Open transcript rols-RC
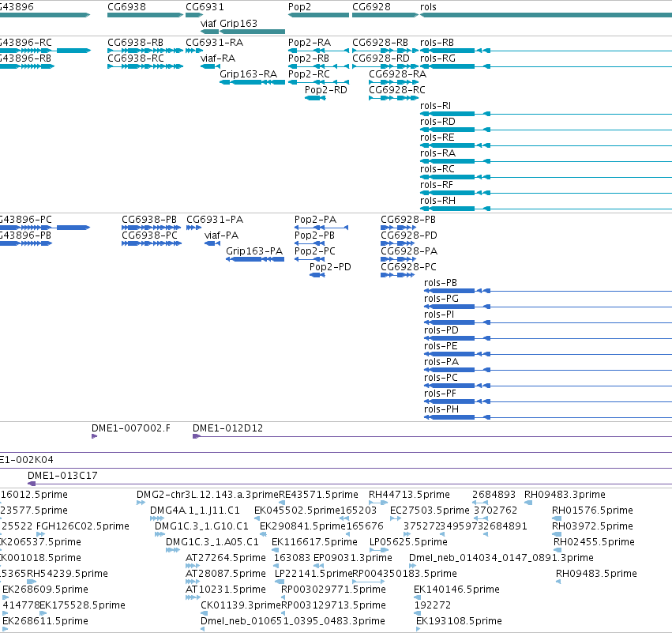 [437, 169]
